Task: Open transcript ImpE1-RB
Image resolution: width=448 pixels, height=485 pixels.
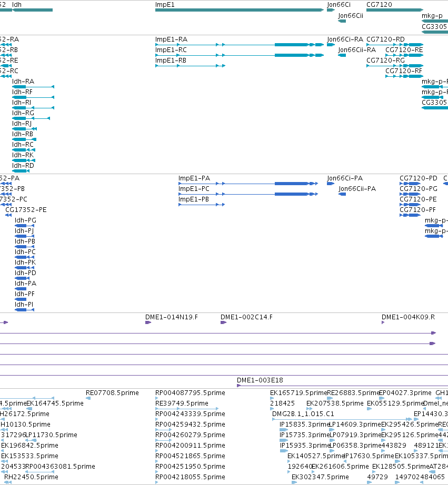Action: click(190, 66)
